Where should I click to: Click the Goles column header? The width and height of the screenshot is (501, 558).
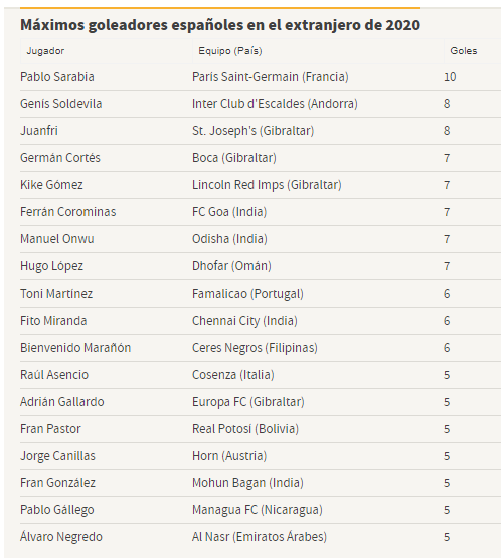coord(464,51)
